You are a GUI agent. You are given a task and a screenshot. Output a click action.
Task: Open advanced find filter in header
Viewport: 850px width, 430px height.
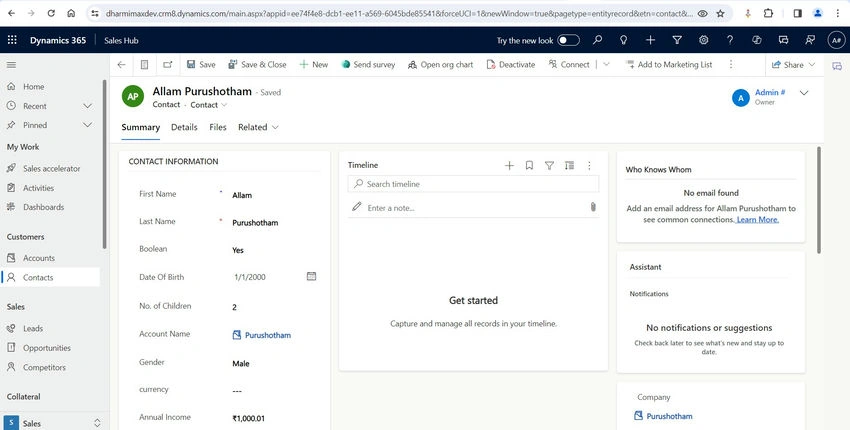[x=677, y=40]
